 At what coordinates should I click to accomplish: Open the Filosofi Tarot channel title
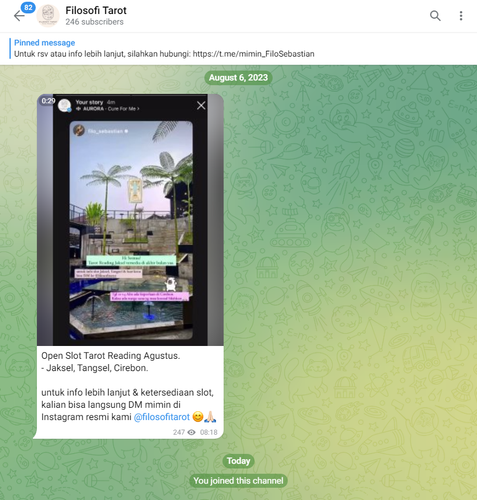click(x=96, y=11)
